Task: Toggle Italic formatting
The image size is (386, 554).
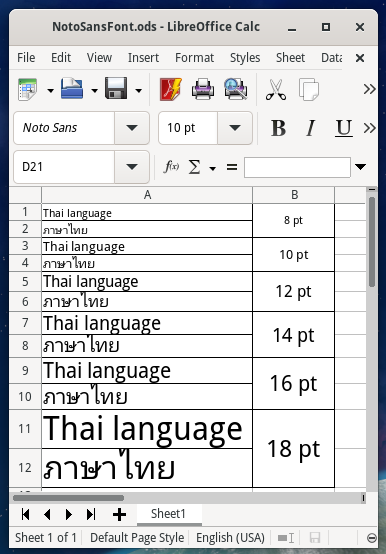Action: pos(311,128)
